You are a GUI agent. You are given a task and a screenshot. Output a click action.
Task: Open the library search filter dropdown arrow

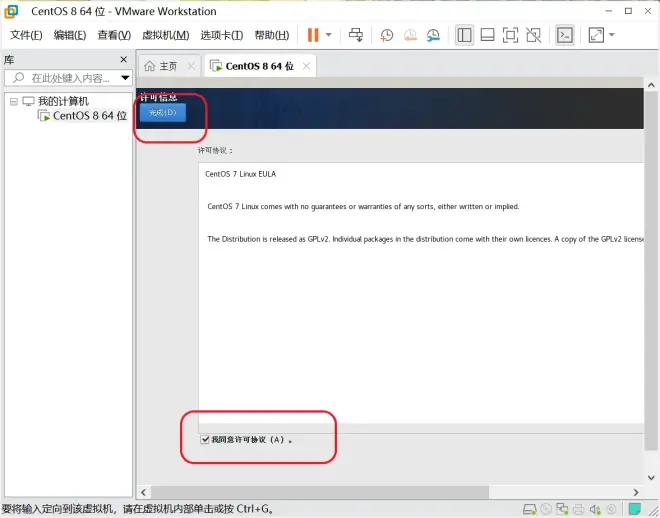pyautogui.click(x=125, y=78)
